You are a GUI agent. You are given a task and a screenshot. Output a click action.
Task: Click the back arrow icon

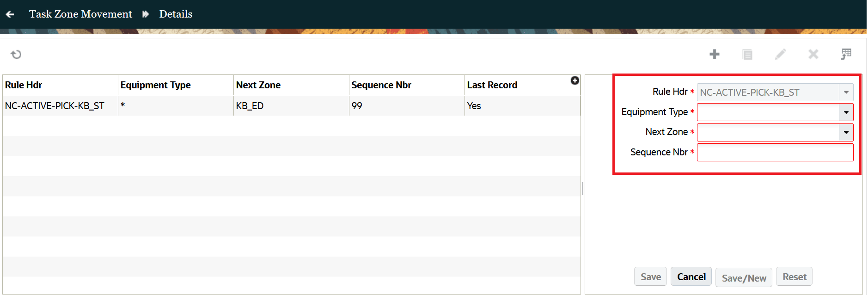10,14
